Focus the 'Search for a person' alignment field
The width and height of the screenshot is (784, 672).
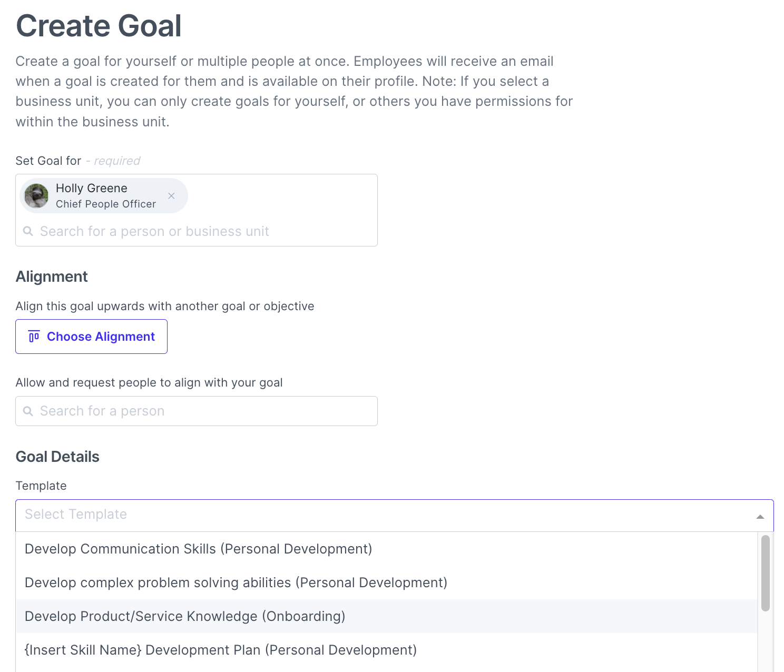click(x=205, y=411)
